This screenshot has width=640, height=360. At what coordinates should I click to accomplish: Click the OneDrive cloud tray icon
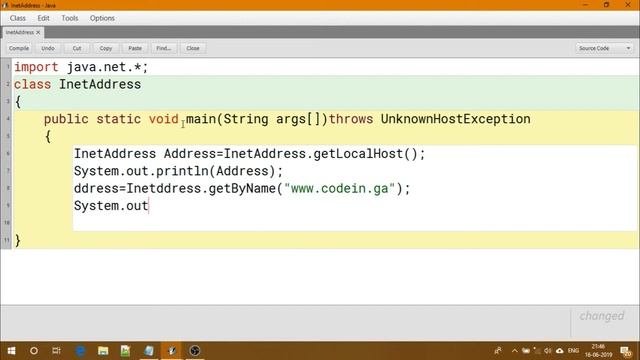click(560, 351)
